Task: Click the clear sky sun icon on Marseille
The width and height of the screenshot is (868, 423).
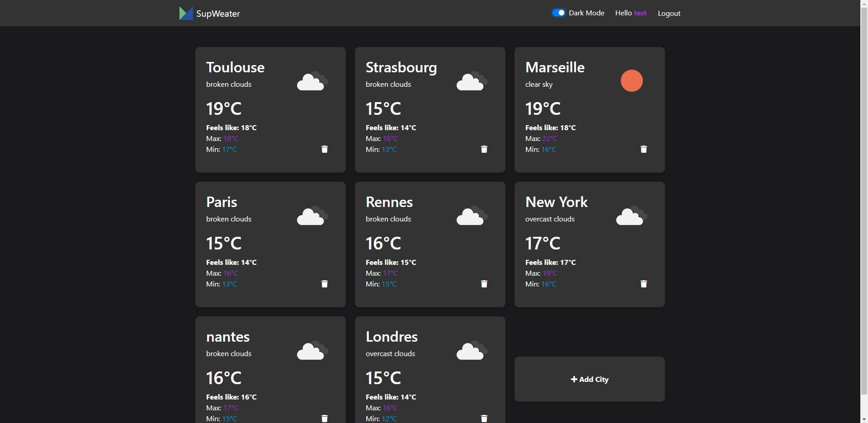Action: tap(632, 80)
